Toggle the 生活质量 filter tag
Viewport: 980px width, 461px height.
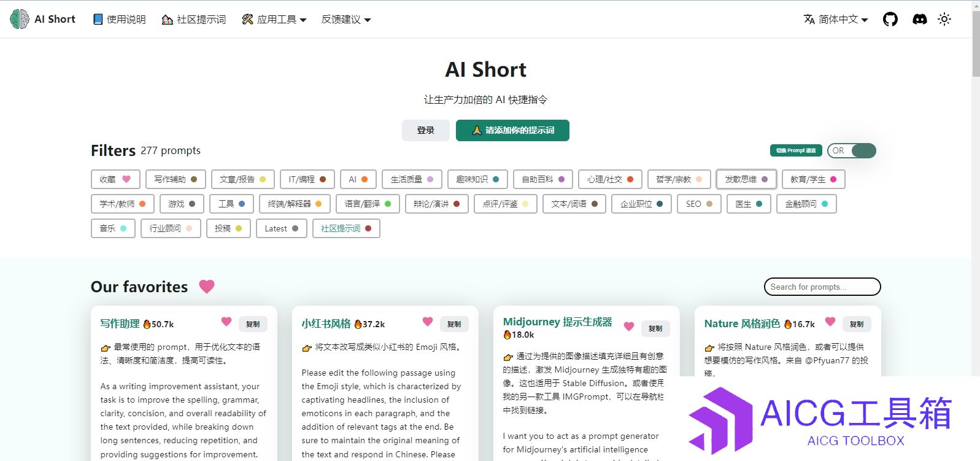[412, 179]
